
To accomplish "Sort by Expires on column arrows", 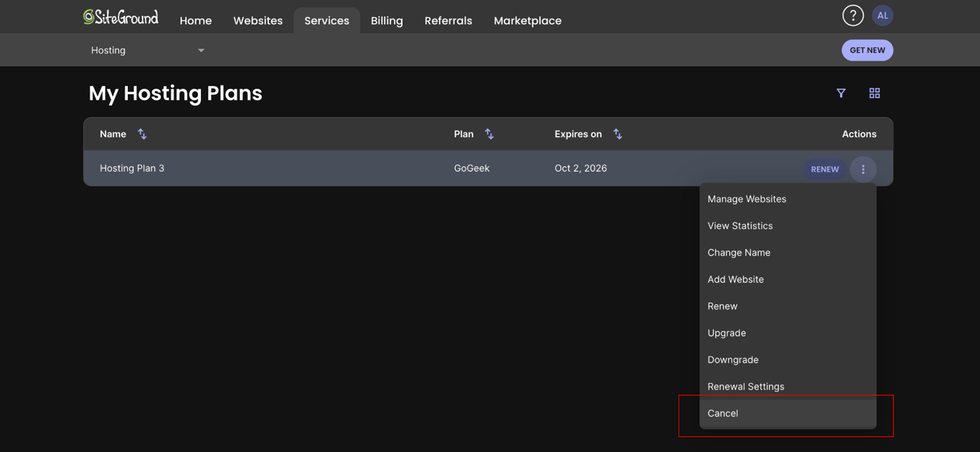I will coord(618,134).
